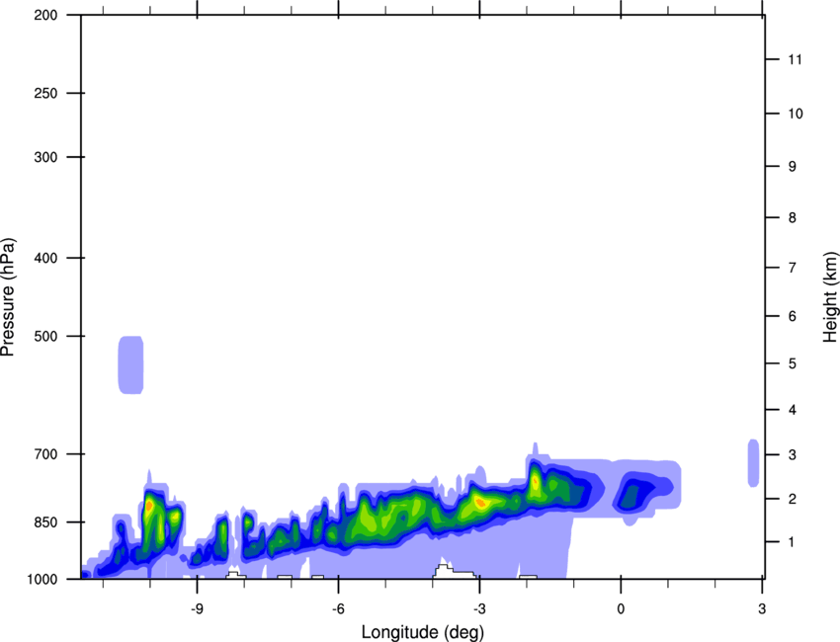840x642 pixels.
Task: Click the 'Pressure (hPa)' axis title
Action: [x=8, y=297]
